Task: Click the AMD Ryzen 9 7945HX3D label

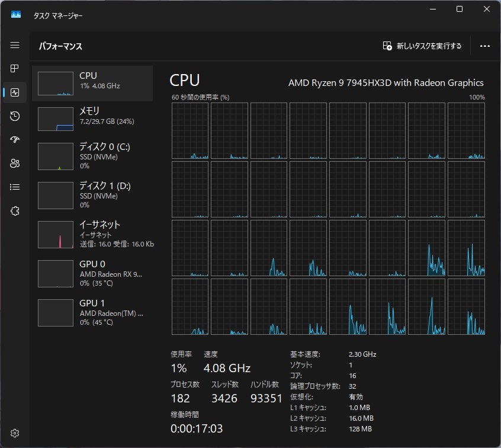Action: (x=386, y=83)
